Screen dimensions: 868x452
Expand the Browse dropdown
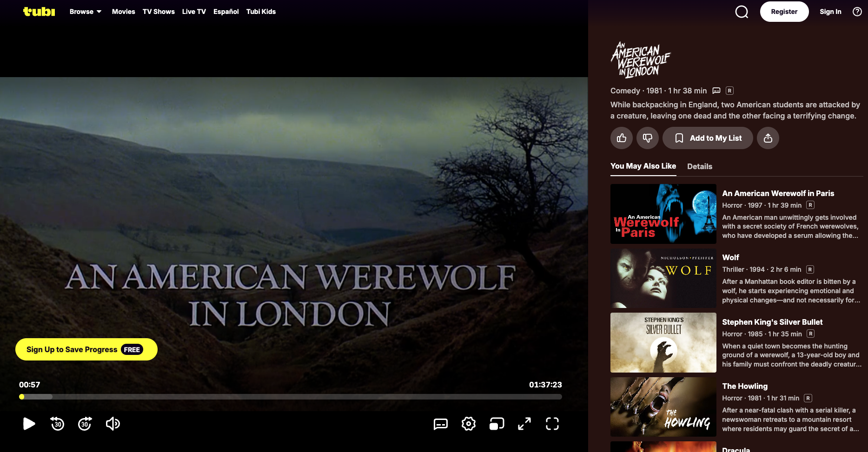pyautogui.click(x=86, y=12)
